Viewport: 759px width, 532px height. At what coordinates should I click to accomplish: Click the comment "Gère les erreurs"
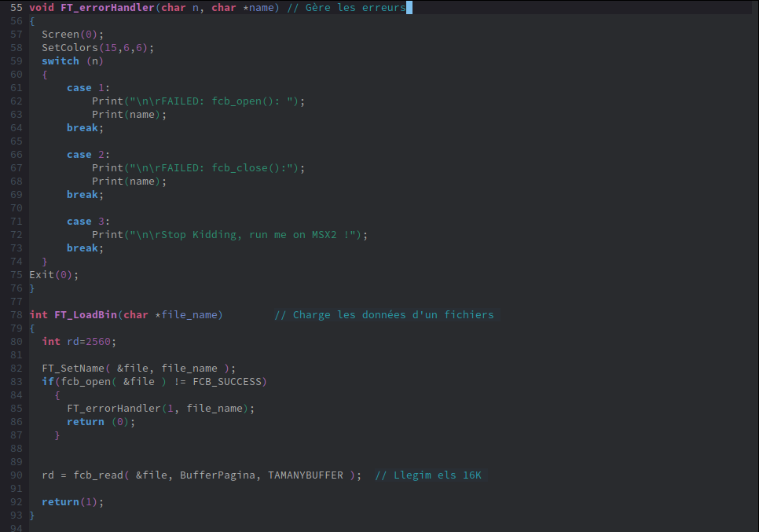click(346, 8)
